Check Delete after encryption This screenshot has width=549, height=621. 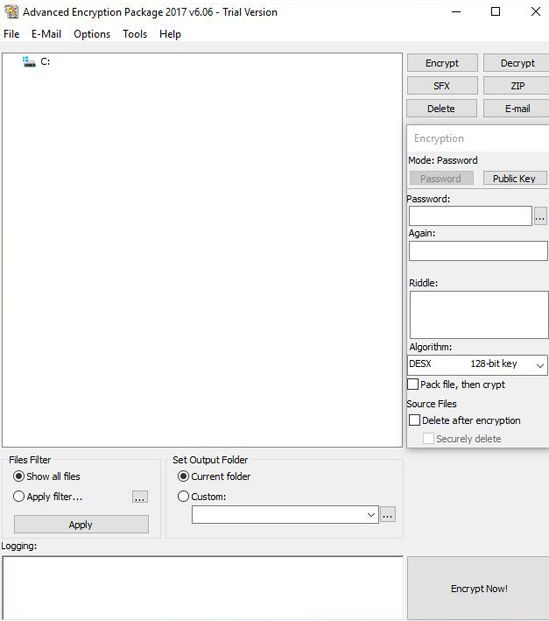414,420
